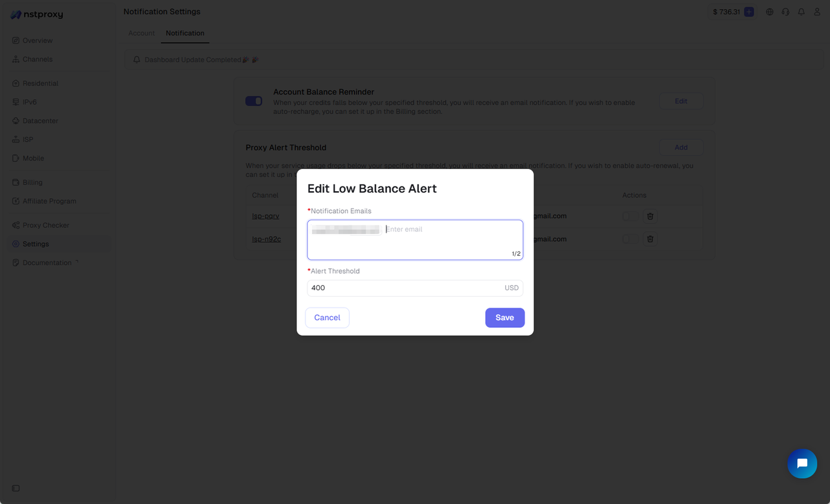This screenshot has height=504, width=830.
Task: Open the language globe icon
Action: coord(770,12)
